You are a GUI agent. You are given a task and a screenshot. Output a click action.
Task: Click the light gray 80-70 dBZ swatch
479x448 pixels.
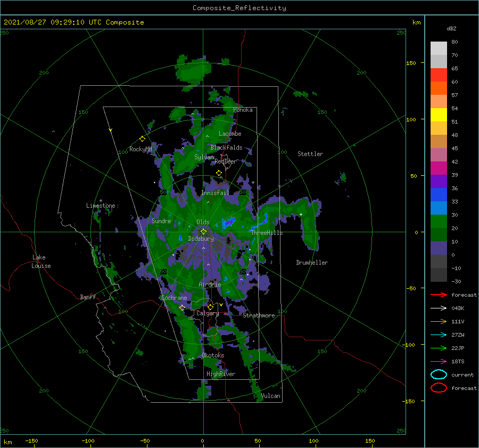(x=439, y=48)
